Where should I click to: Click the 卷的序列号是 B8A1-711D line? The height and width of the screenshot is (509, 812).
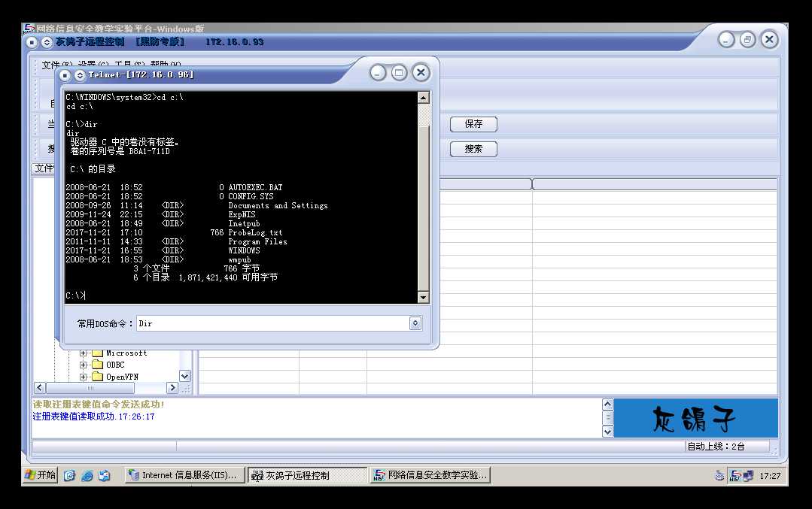120,151
